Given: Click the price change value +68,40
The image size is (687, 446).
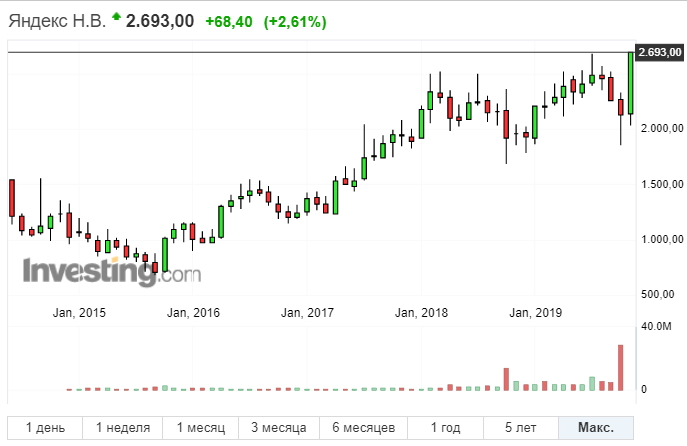Looking at the screenshot, I should pos(229,22).
